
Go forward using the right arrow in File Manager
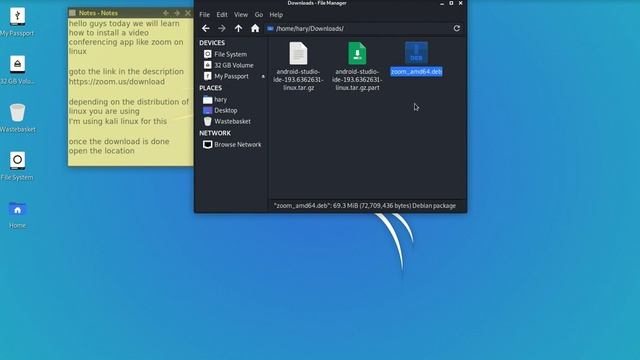pyautogui.click(x=222, y=28)
